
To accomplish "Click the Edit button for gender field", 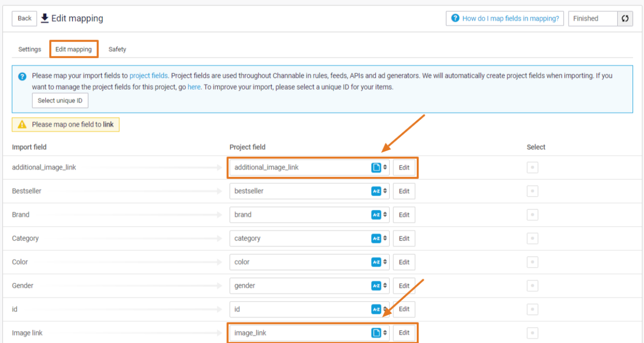I will point(404,286).
